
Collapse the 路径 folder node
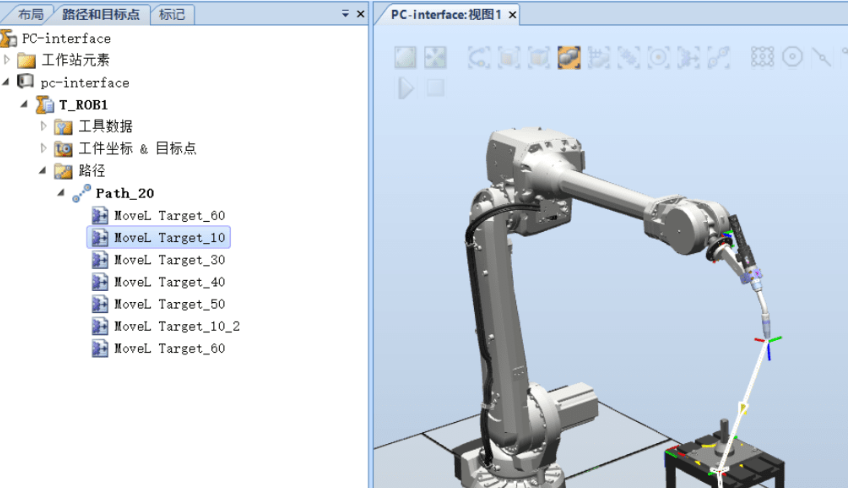tap(43, 171)
